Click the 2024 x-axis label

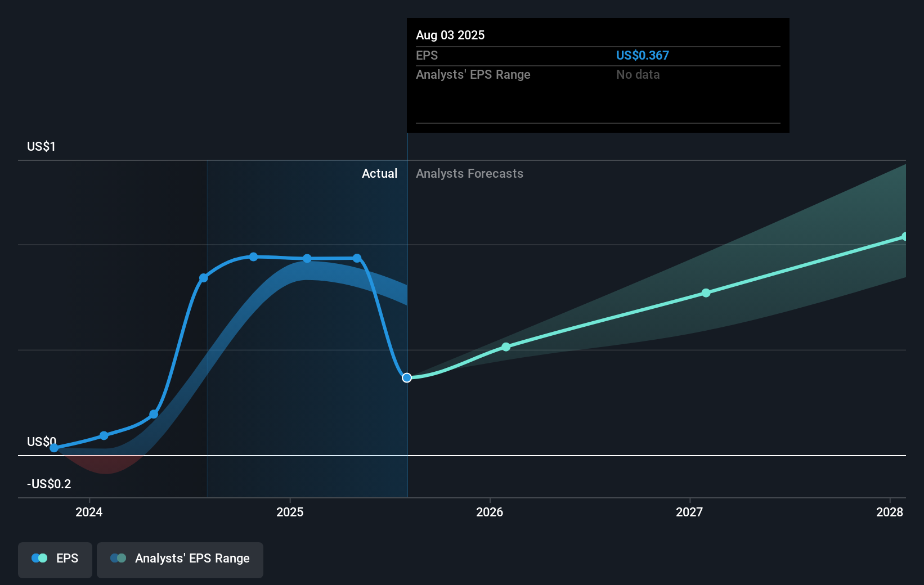click(x=89, y=512)
